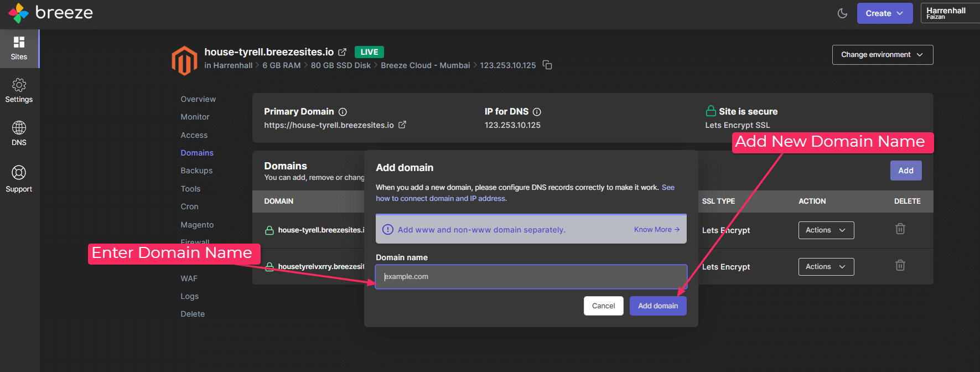Open the Harrenhall account menu
980x372 pixels.
click(950, 13)
